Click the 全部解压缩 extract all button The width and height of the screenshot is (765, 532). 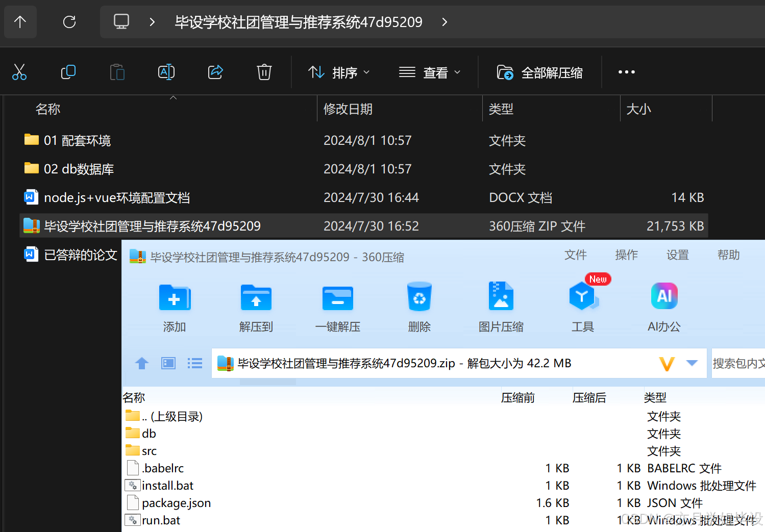click(x=540, y=72)
